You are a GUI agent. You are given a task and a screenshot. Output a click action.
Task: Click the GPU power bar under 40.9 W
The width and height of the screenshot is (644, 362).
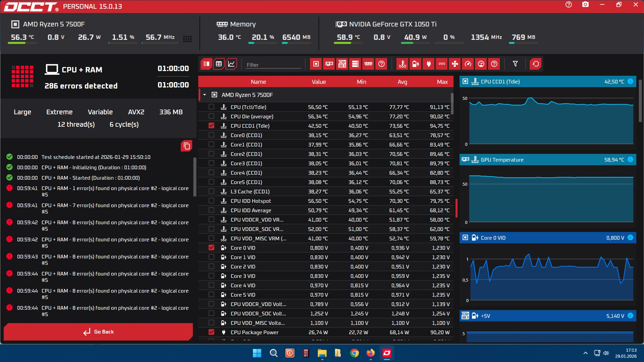(x=415, y=43)
